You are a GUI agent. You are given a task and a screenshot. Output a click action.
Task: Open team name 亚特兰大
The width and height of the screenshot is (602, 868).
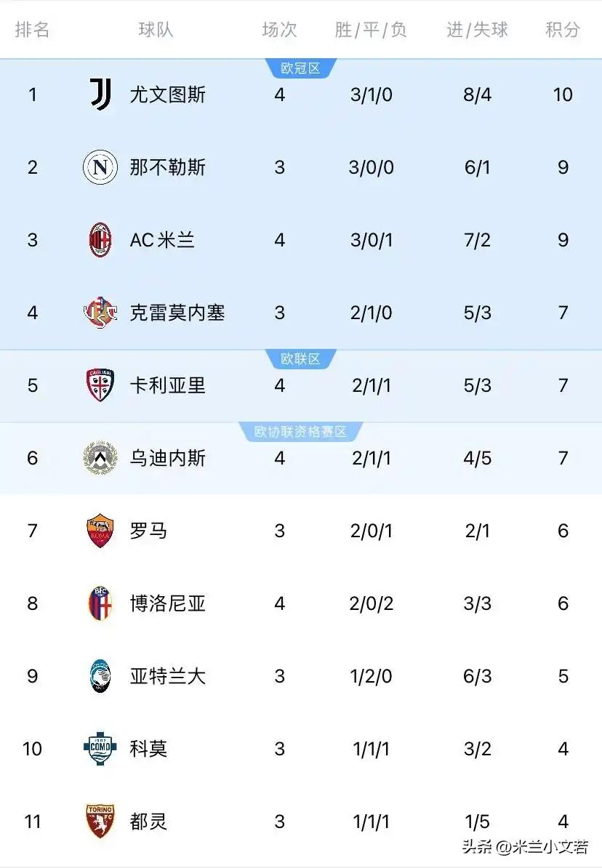(168, 676)
